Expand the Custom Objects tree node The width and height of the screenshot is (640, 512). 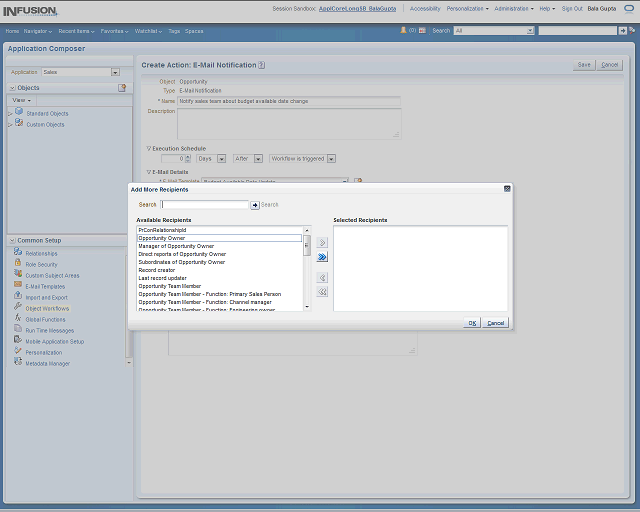(x=10, y=124)
